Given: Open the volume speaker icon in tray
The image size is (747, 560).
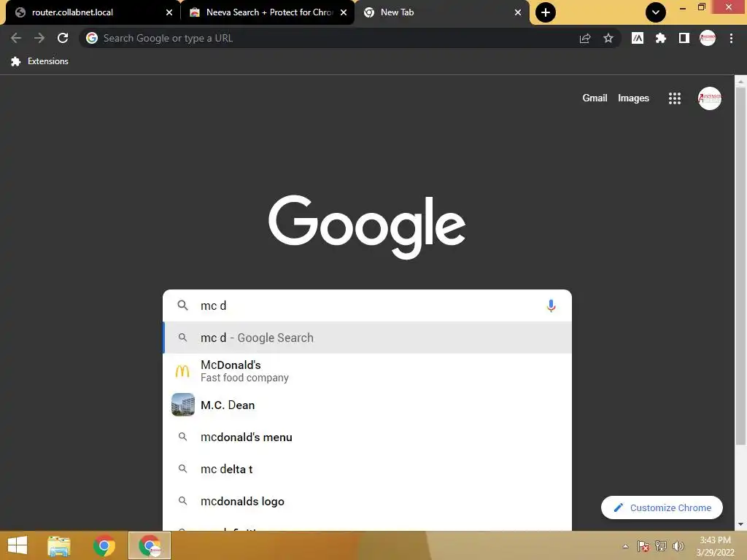Looking at the screenshot, I should 678,546.
